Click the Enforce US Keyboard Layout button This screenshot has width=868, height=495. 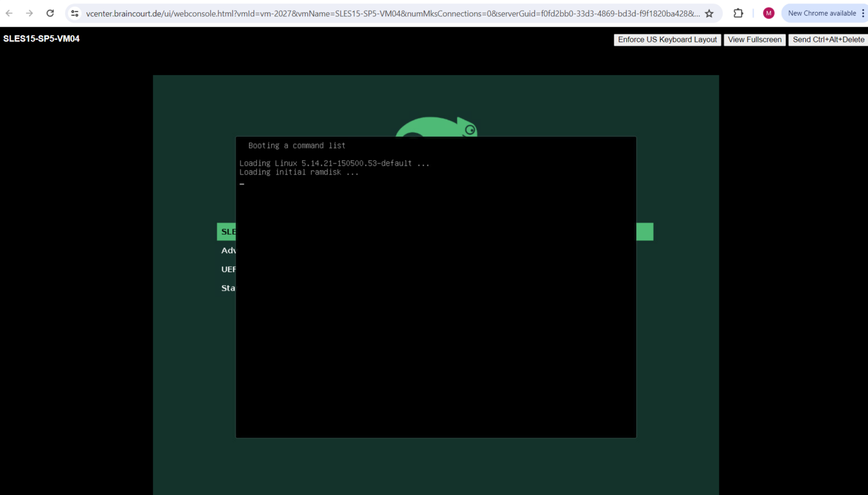(x=667, y=40)
